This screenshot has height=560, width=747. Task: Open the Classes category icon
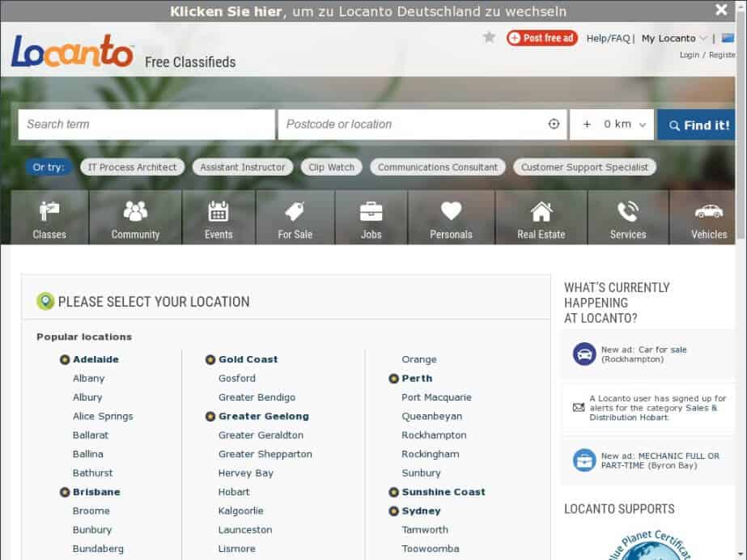(x=49, y=218)
